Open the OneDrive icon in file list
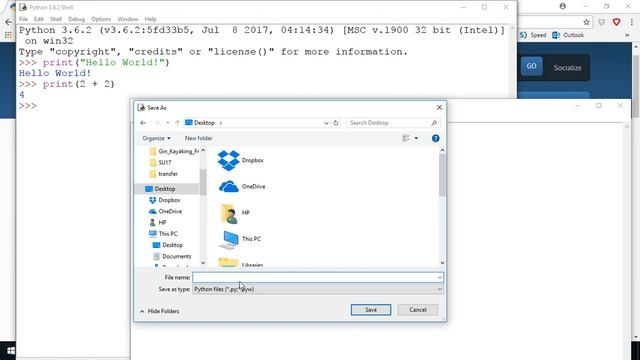 click(229, 187)
